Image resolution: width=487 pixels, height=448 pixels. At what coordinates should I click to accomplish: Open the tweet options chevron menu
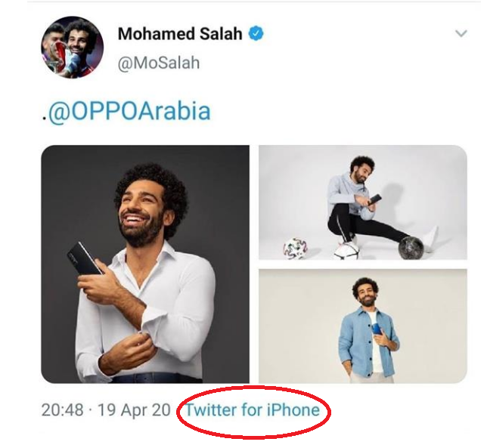[x=461, y=33]
